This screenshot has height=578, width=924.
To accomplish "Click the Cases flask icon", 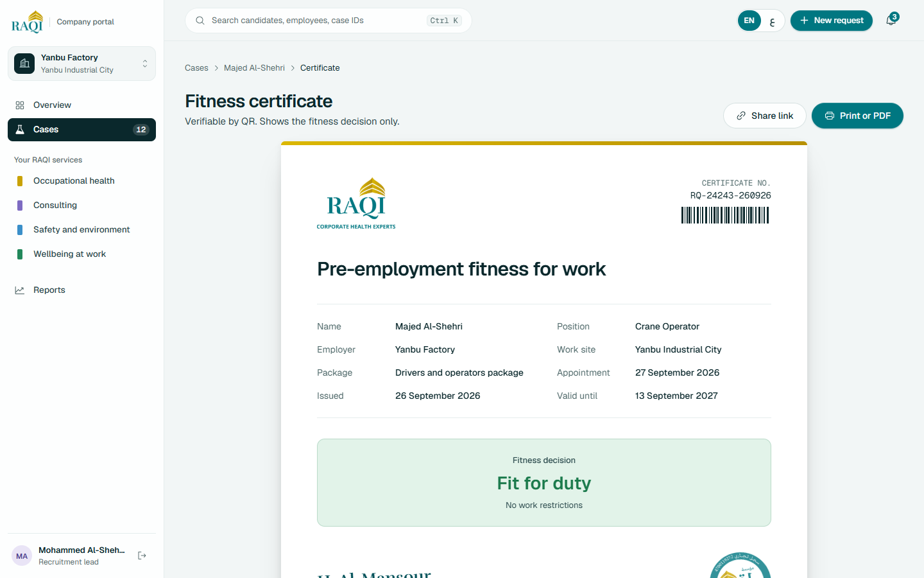I will click(20, 130).
